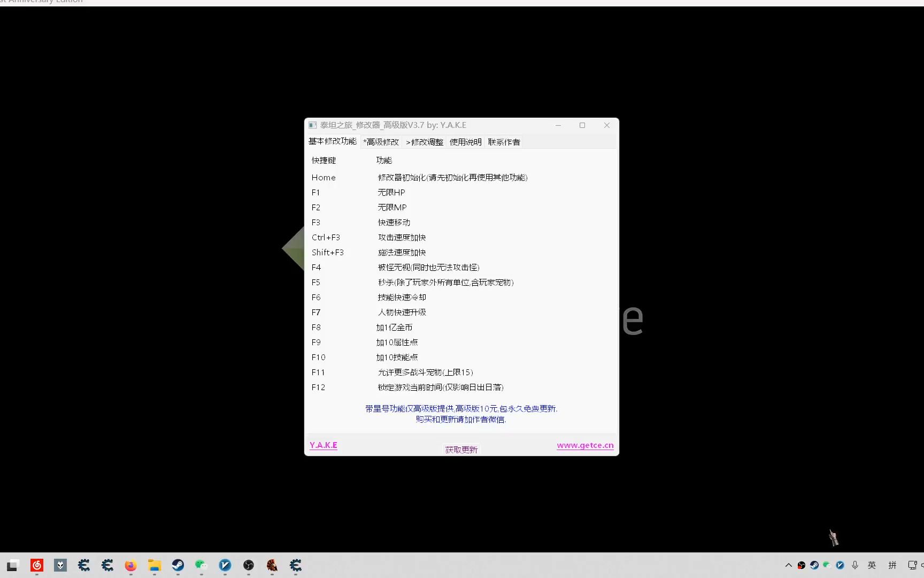Select the 无限HP row text
The height and width of the screenshot is (578, 924).
click(x=391, y=193)
